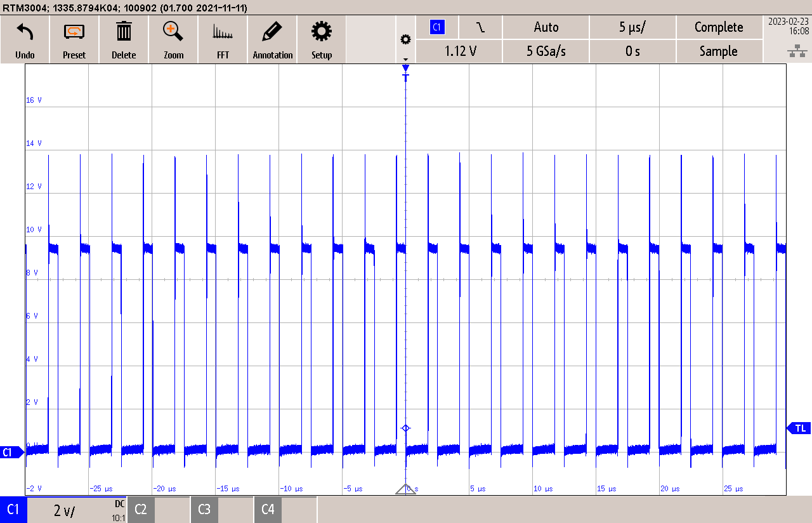Click the -2 V axis label
812x523 pixels.
pos(34,489)
